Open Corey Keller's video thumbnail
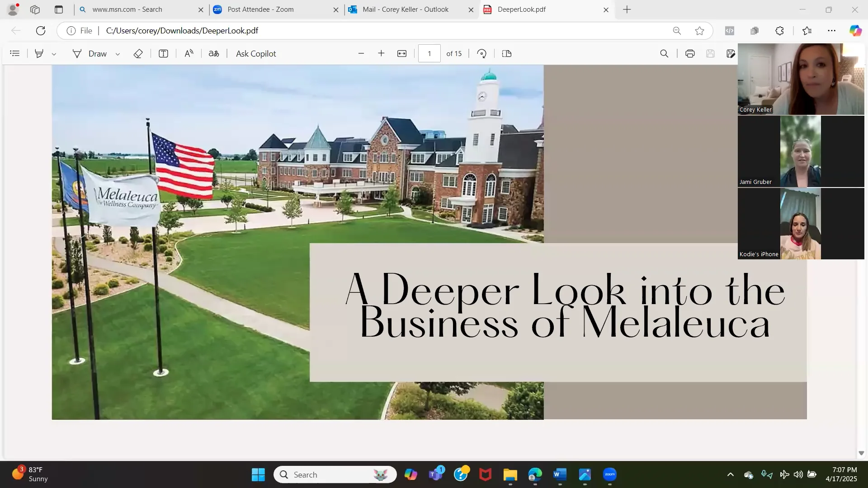This screenshot has width=868, height=488. pyautogui.click(x=800, y=79)
